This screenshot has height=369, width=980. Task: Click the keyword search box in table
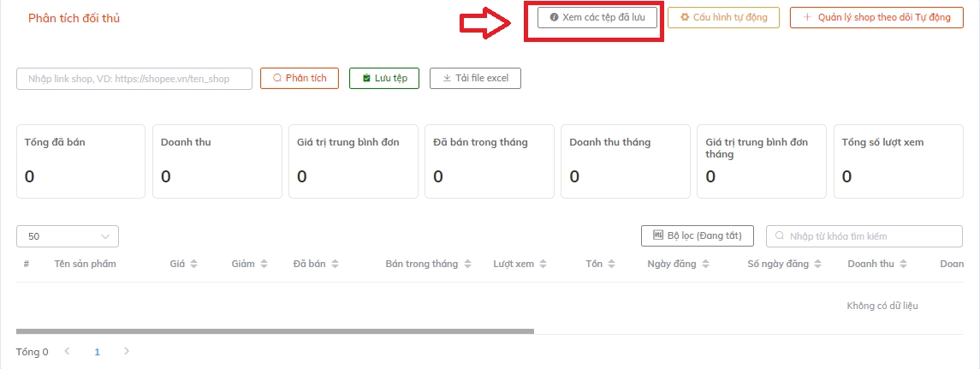(x=864, y=235)
